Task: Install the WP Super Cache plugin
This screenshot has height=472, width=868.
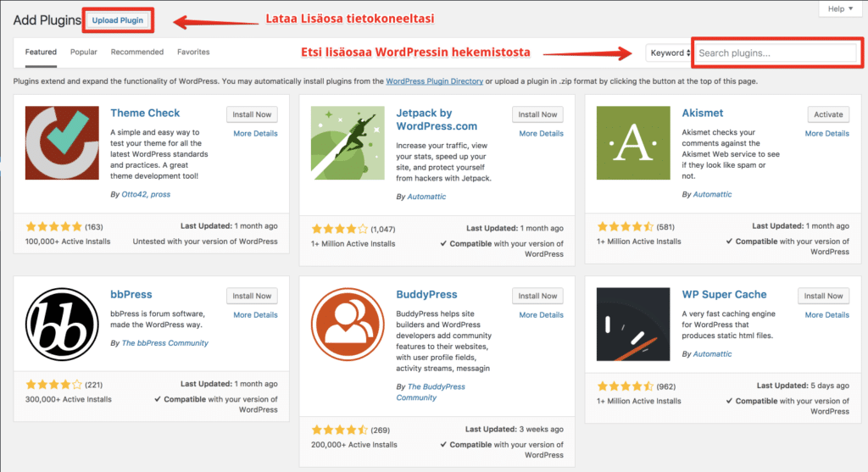Action: 823,296
